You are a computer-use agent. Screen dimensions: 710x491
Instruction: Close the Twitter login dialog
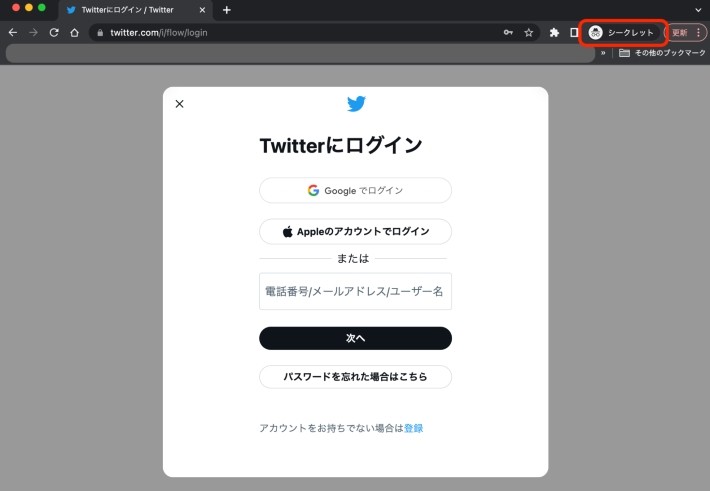(179, 104)
